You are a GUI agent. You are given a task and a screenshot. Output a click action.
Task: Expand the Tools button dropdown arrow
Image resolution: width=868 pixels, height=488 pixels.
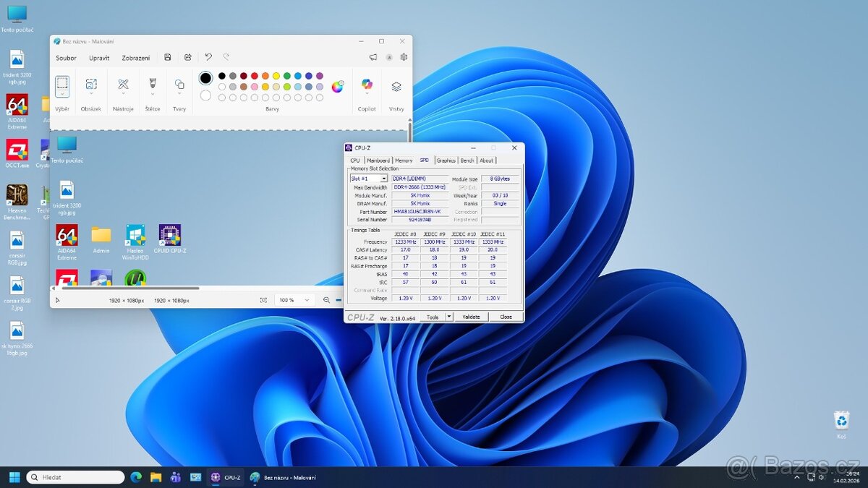point(449,317)
